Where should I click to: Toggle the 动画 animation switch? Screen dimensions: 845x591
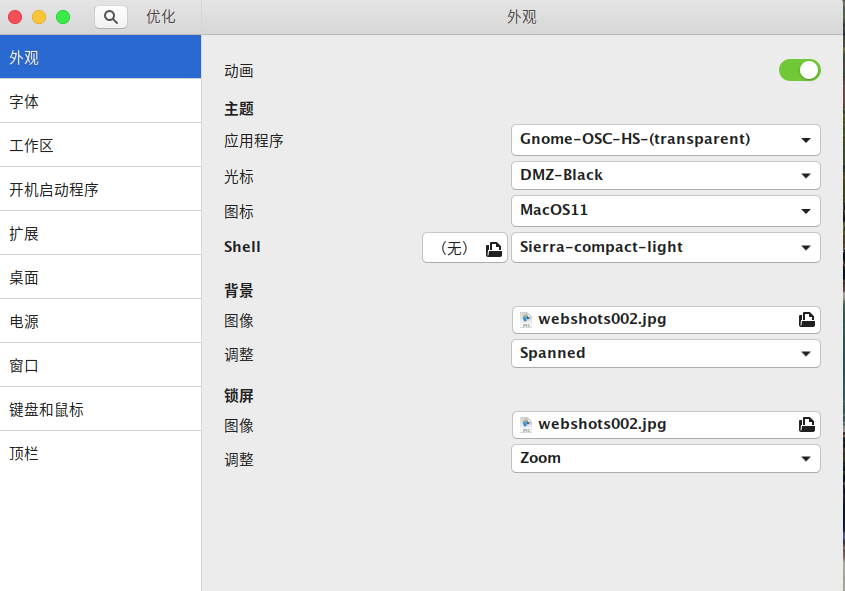[x=799, y=70]
